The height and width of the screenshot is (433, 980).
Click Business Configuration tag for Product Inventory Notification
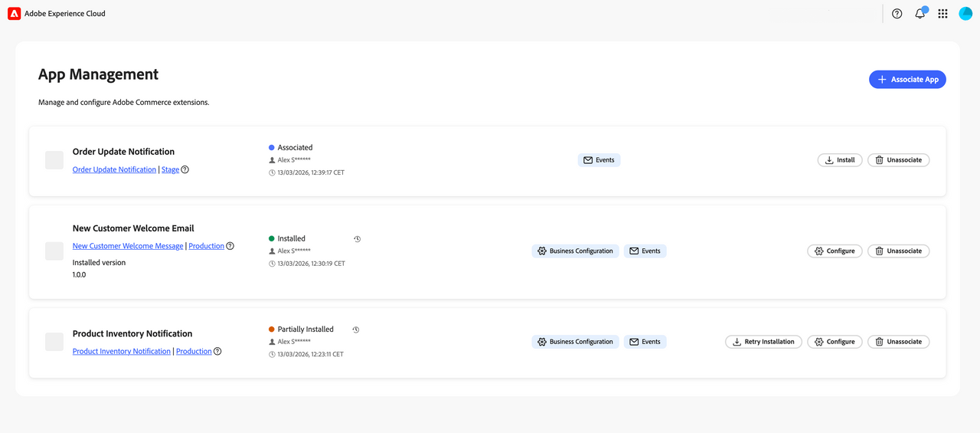point(575,342)
